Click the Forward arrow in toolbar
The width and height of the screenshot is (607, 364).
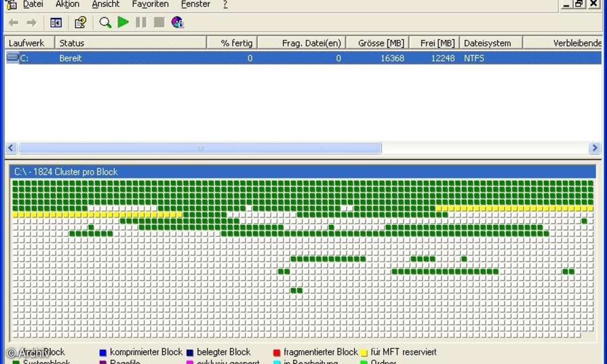[x=31, y=23]
